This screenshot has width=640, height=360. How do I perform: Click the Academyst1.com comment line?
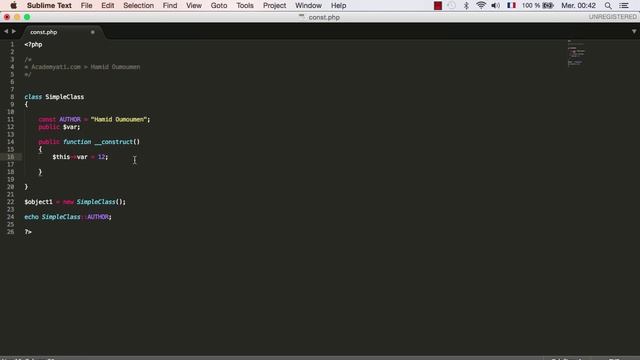pos(82,67)
